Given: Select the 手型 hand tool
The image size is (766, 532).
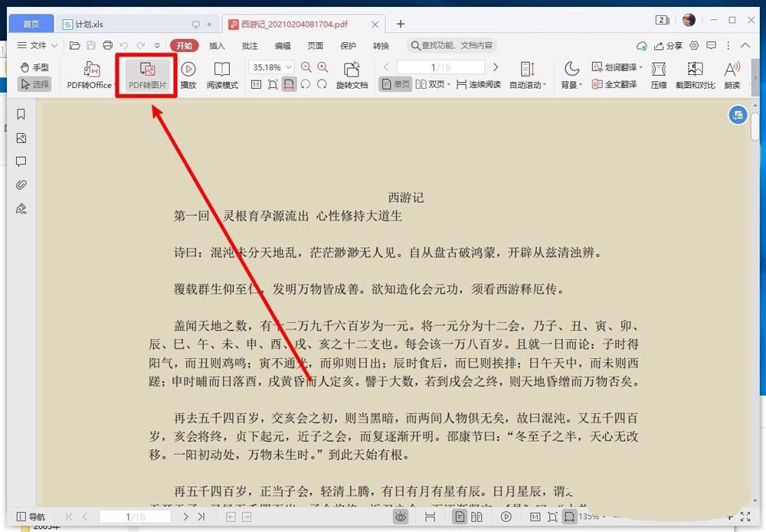Looking at the screenshot, I should [x=34, y=67].
